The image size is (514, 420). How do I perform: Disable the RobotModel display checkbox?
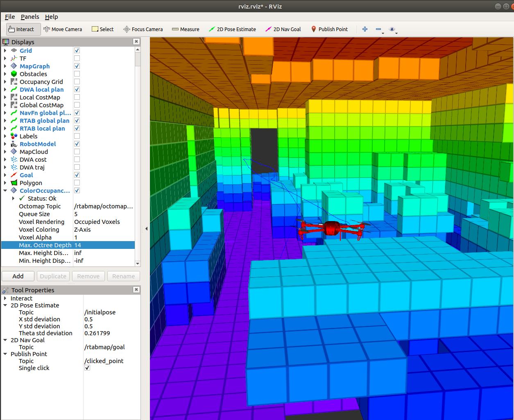(77, 144)
